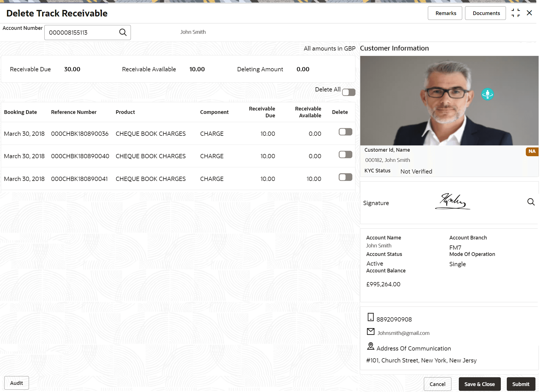Screen dimensions: 540x392
Task: Click the Product column header
Action: tap(125, 112)
